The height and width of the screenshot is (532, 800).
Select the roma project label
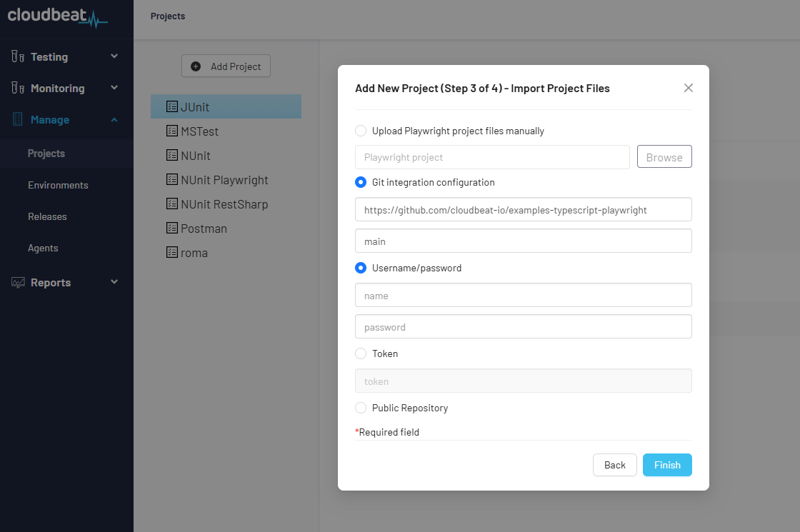point(194,253)
